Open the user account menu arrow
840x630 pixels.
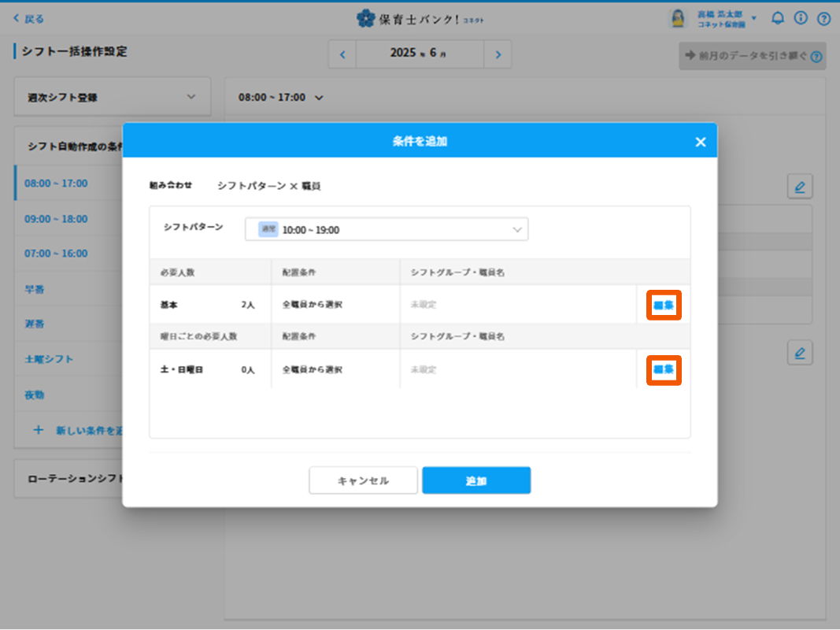click(x=754, y=18)
